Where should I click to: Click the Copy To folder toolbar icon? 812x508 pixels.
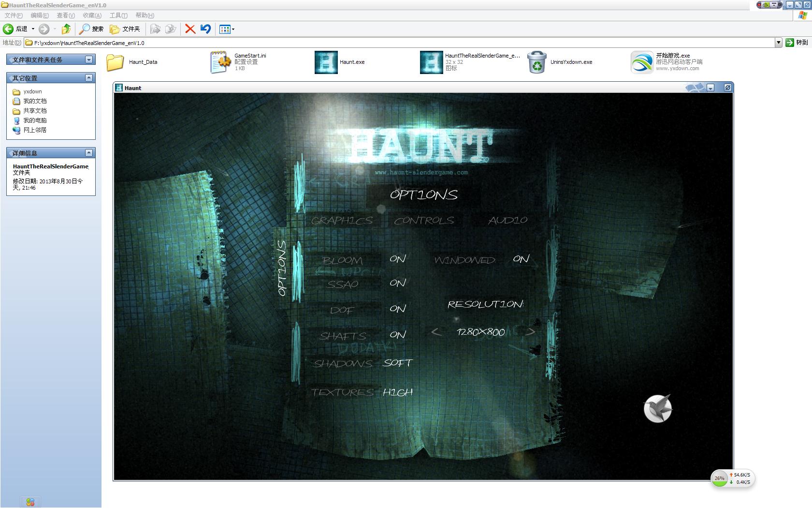(171, 29)
